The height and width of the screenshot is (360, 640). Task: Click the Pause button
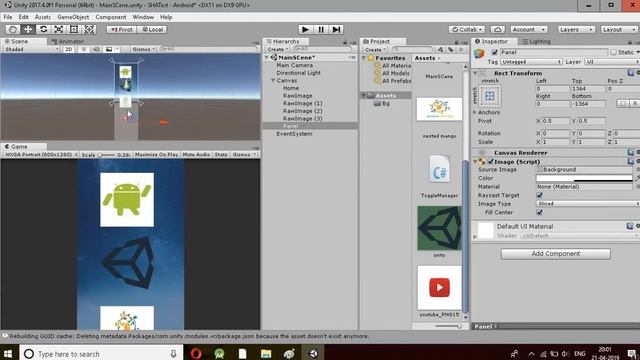(321, 29)
